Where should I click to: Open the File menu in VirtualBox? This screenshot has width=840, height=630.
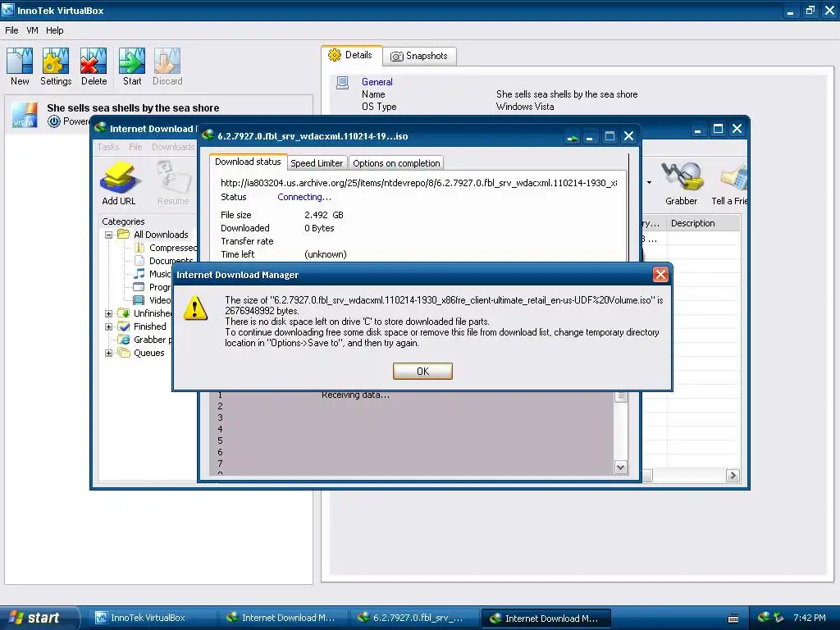pyautogui.click(x=11, y=30)
